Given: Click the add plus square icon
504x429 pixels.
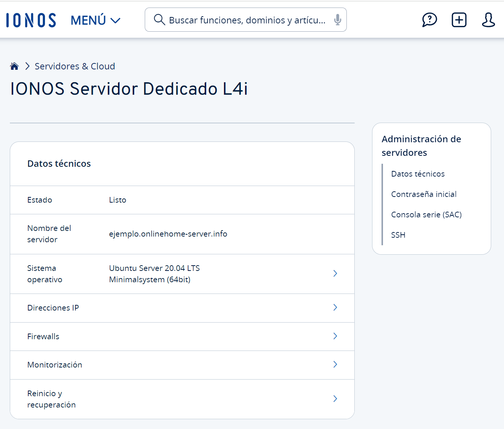Looking at the screenshot, I should (459, 20).
